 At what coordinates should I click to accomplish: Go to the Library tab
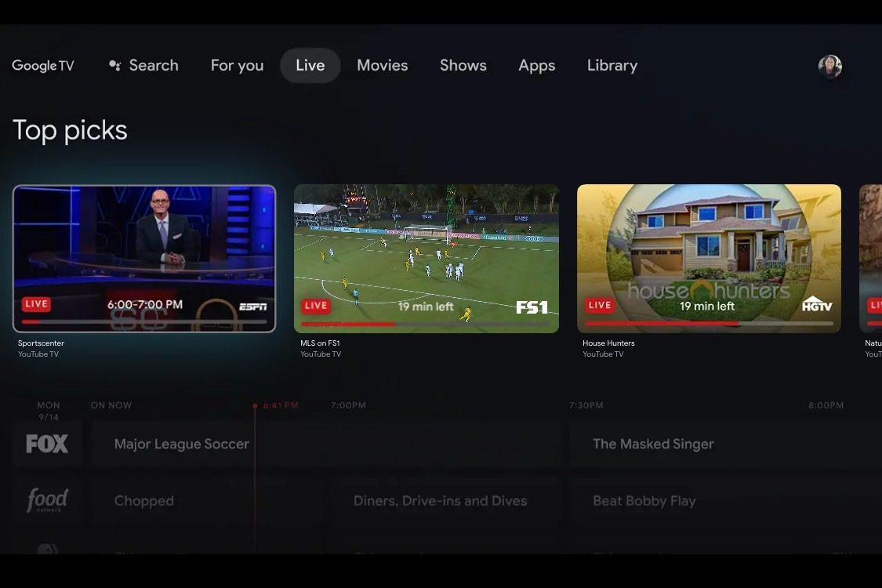[612, 65]
